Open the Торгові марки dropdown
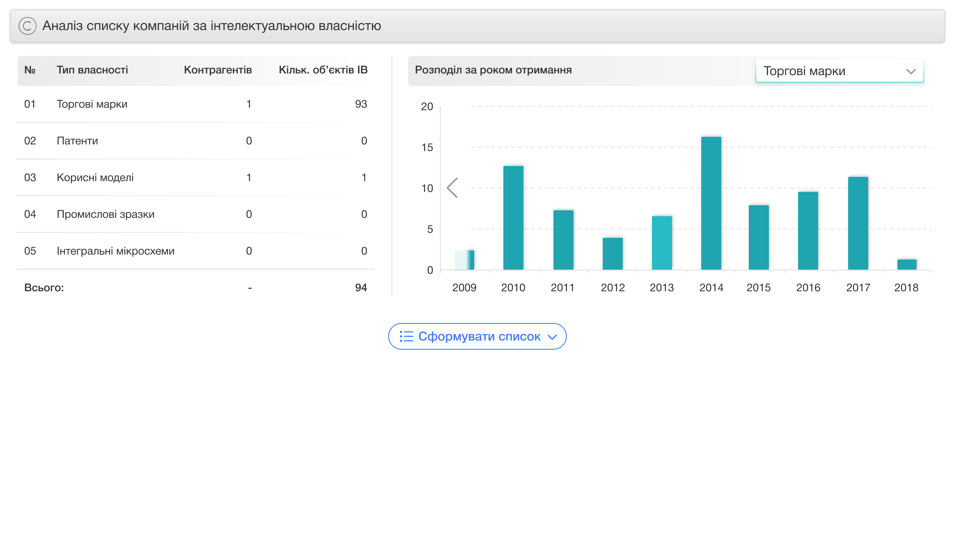This screenshot has width=955, height=560. coord(839,71)
